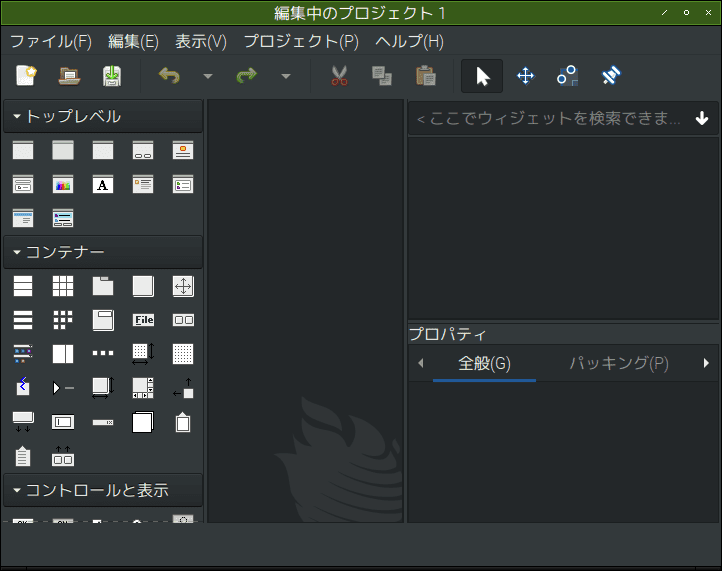This screenshot has width=722, height=571.
Task: Open the redo history dropdown arrow
Action: (286, 76)
